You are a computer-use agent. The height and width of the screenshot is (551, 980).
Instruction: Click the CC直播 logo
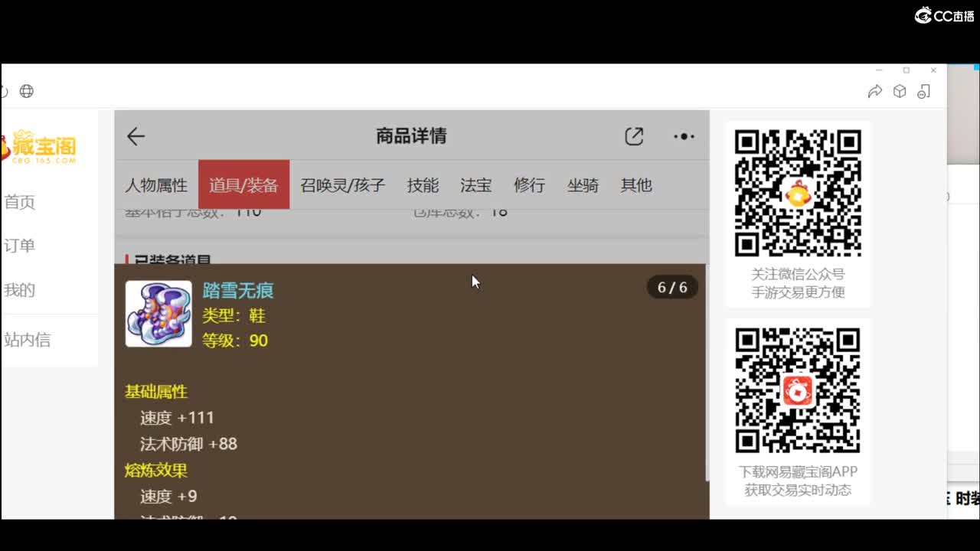[x=944, y=15]
